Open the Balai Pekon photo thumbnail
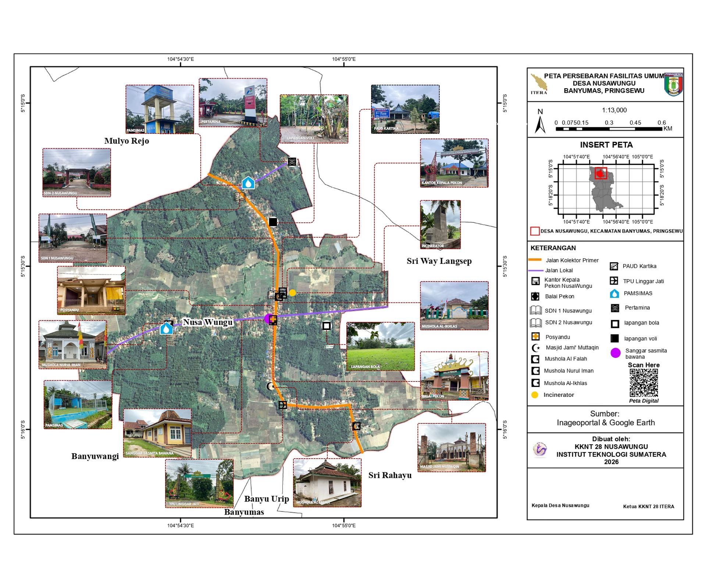 click(454, 376)
